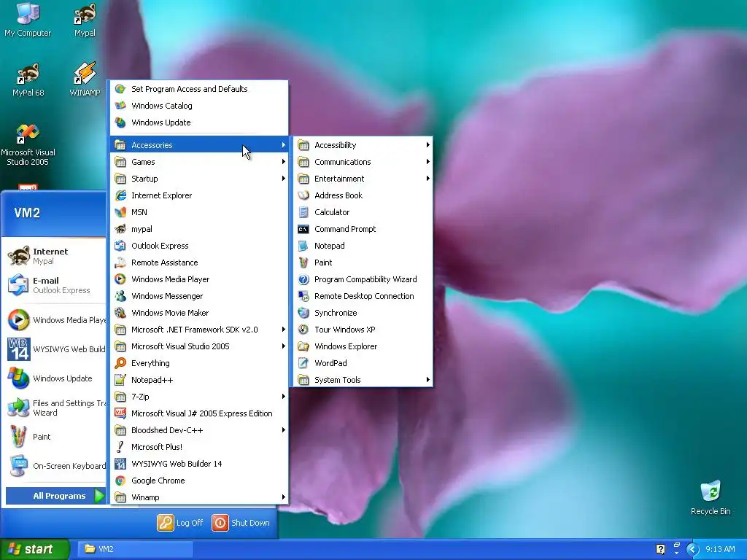Click WYSIWYG Web Builder 14 program icon

click(120, 464)
